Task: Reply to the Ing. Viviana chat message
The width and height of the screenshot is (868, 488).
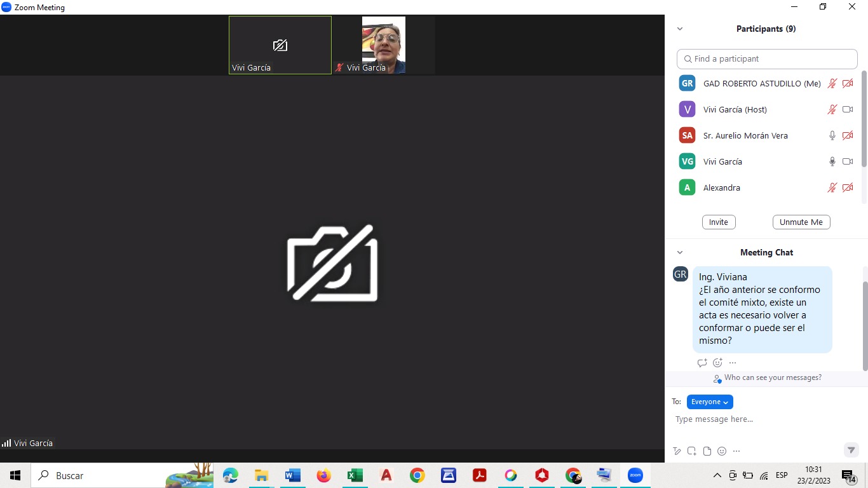Action: click(x=702, y=363)
